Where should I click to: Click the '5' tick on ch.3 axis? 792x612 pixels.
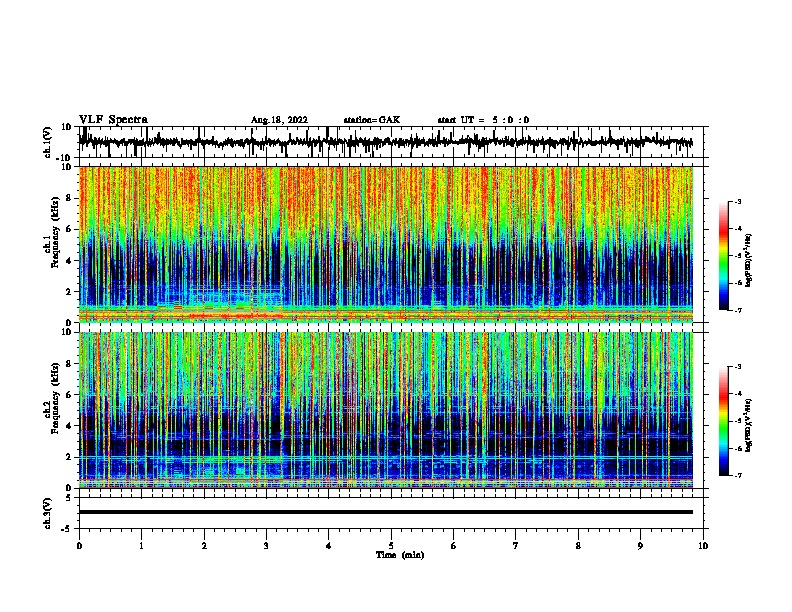coord(70,498)
